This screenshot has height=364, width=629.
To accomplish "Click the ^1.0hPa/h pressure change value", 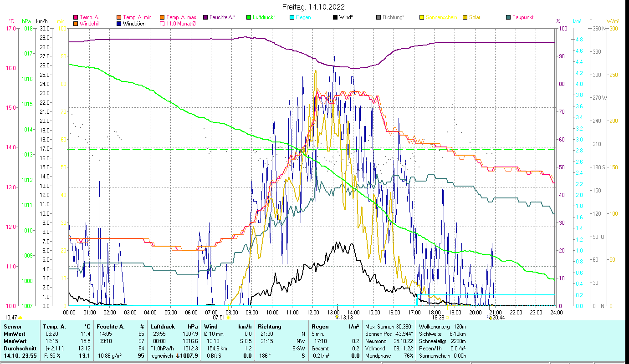I will click(x=163, y=349).
